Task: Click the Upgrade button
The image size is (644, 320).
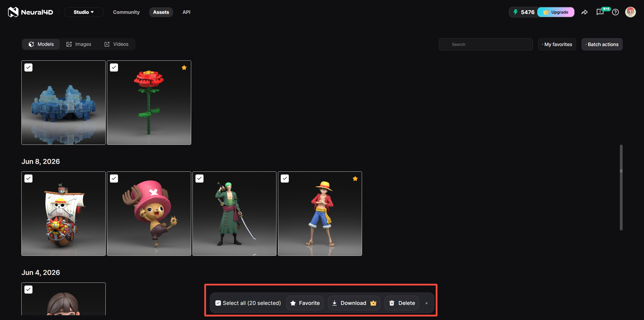Action: tap(556, 12)
